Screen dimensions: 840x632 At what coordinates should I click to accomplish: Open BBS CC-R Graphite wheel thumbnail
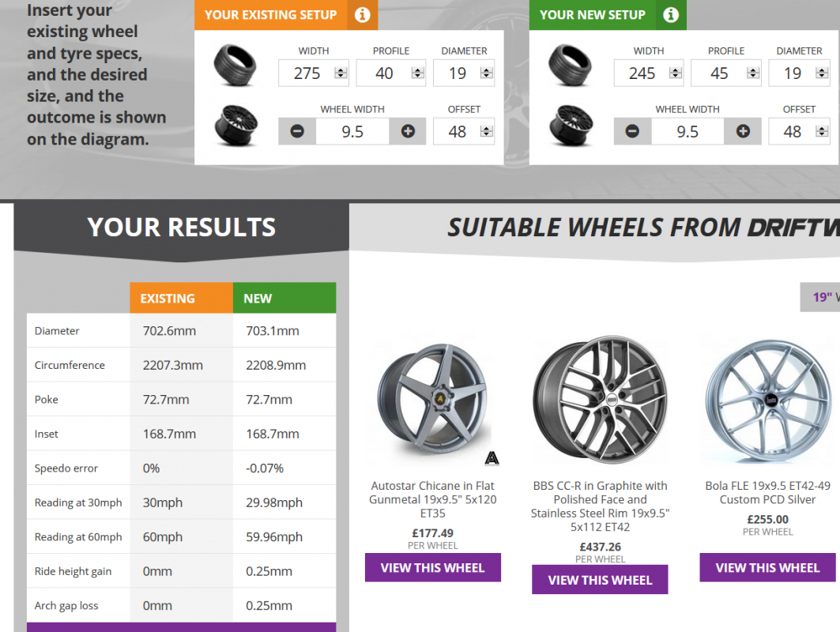tap(600, 399)
